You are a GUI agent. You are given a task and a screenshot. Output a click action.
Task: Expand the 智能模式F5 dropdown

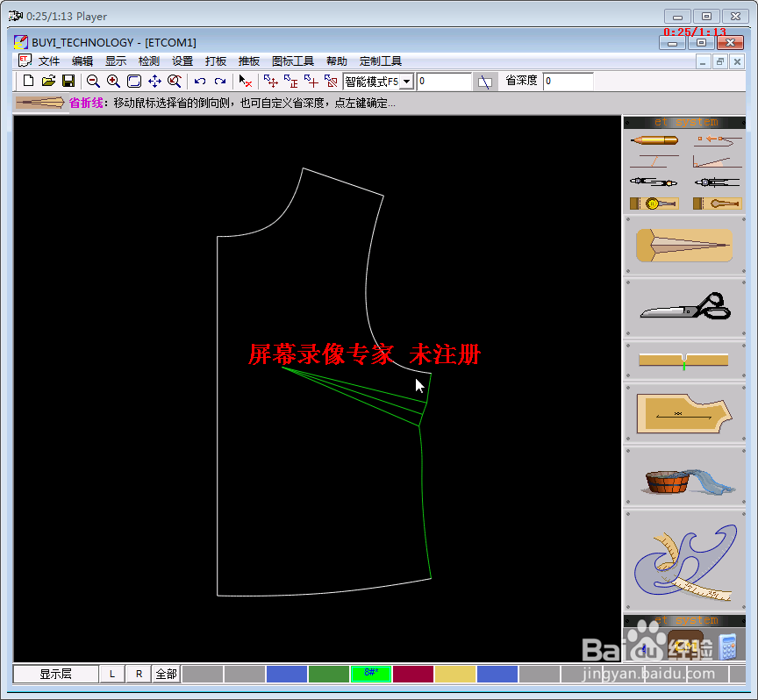pos(407,82)
